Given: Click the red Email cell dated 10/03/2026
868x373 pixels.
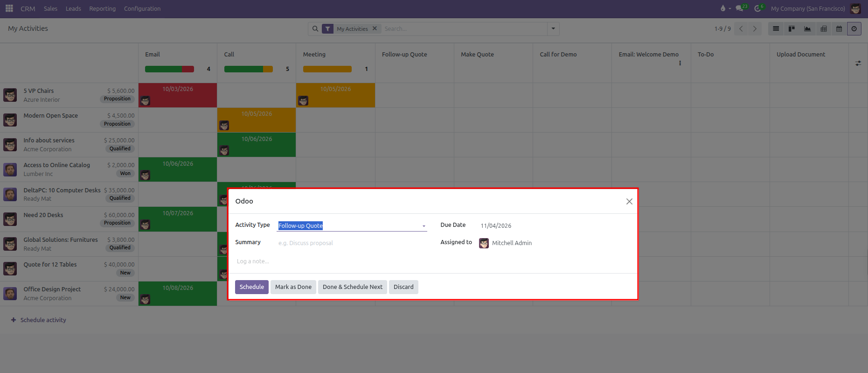Looking at the screenshot, I should click(178, 95).
